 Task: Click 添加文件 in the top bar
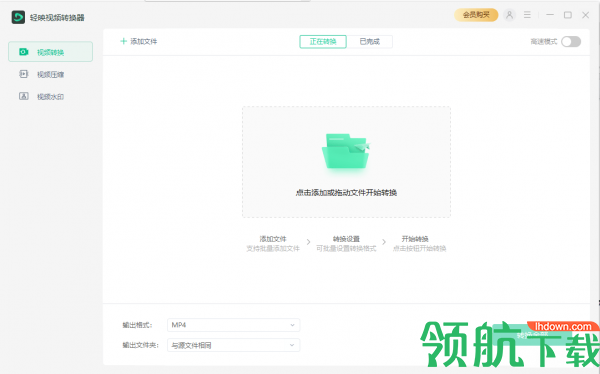pos(139,41)
